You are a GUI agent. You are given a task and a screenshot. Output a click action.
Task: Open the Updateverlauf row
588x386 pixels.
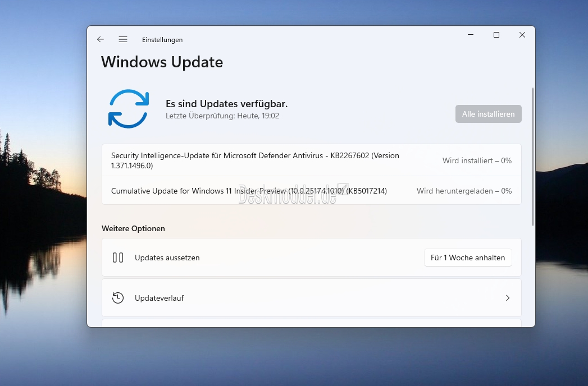tap(311, 298)
